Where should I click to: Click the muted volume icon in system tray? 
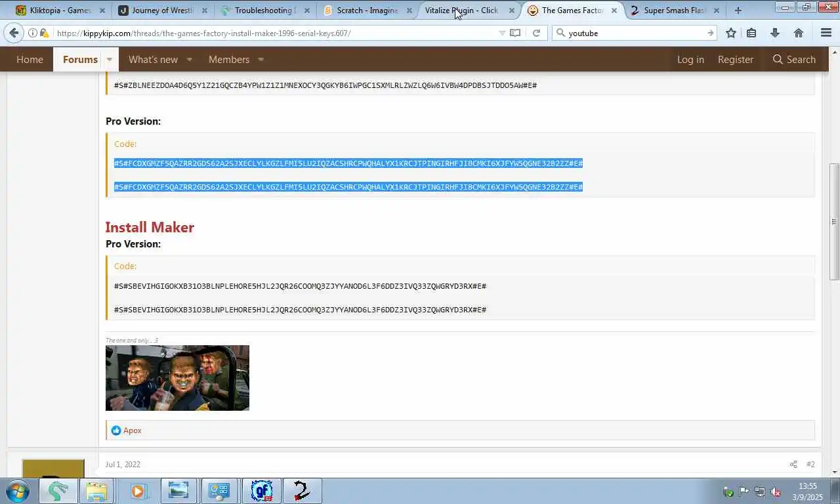tap(775, 492)
